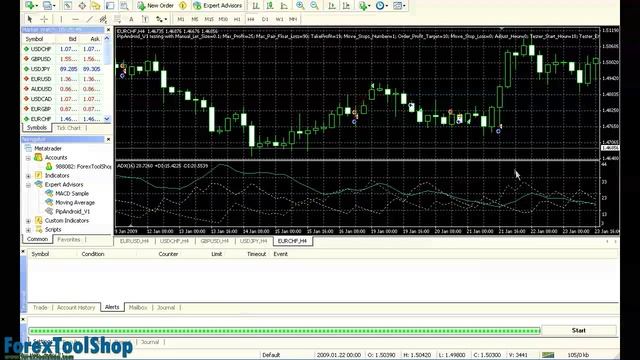
Task: Click the tester green progress bar
Action: point(284,331)
